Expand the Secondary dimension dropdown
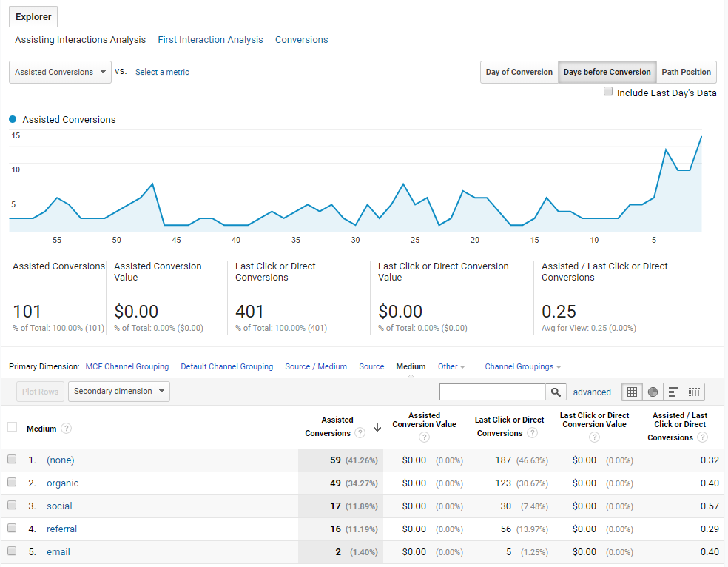The width and height of the screenshot is (728, 567). point(119,391)
